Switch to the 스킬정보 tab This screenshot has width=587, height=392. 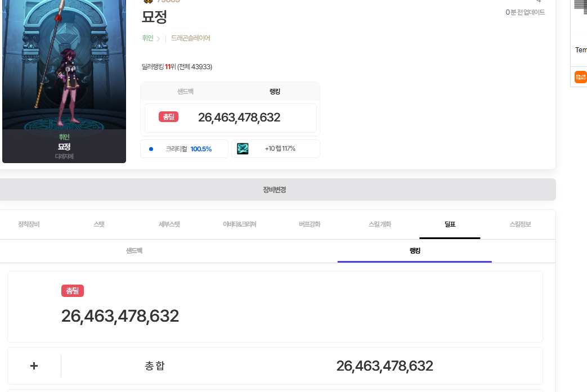pos(520,224)
